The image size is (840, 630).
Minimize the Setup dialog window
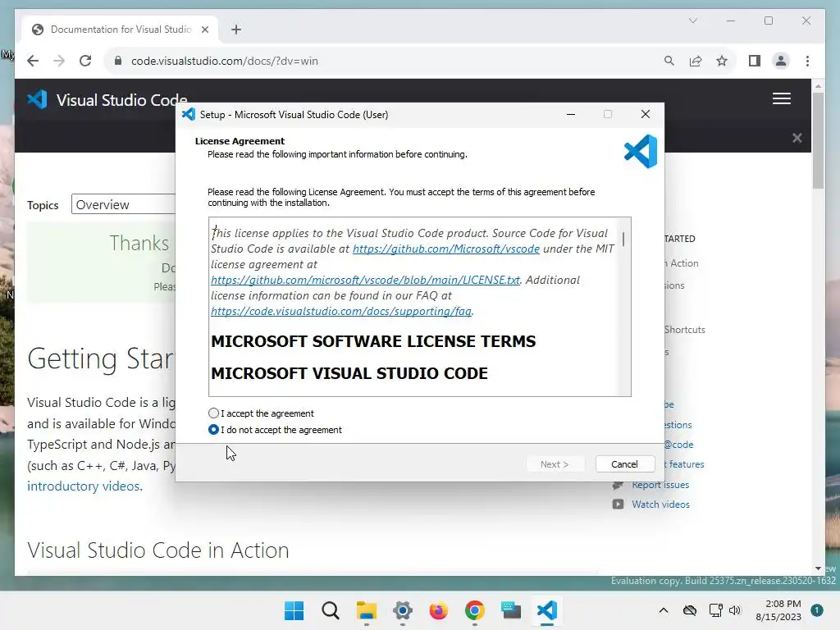pyautogui.click(x=571, y=114)
